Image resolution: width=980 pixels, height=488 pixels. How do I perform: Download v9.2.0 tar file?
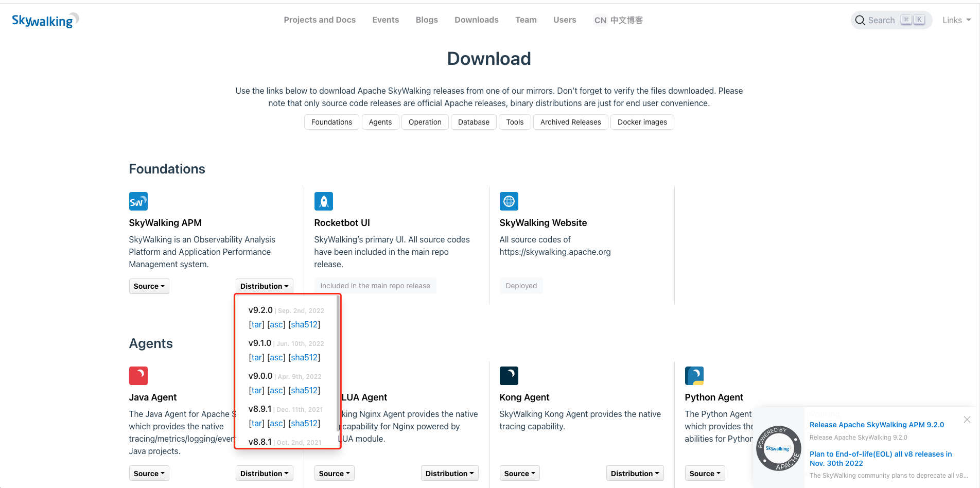[x=256, y=325]
